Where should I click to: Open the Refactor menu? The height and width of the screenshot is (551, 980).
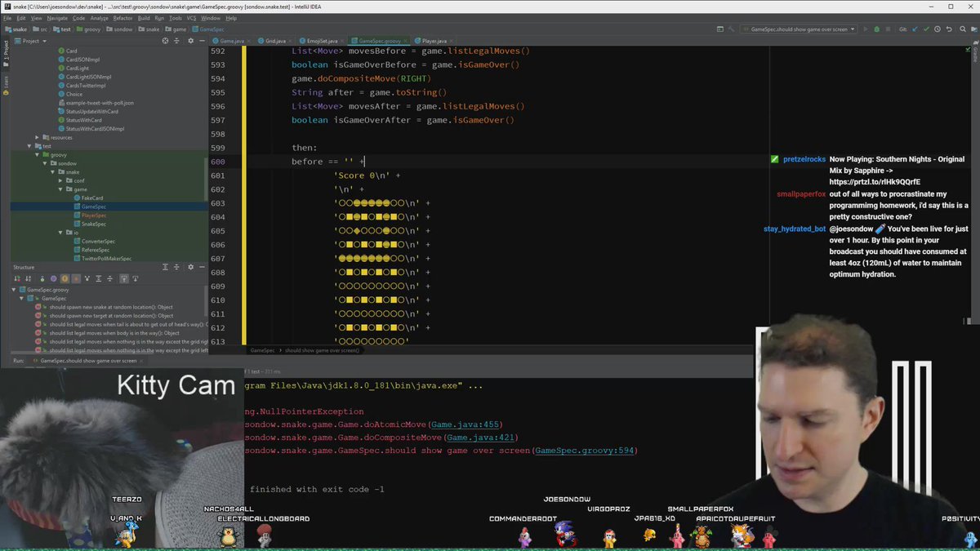coord(122,17)
